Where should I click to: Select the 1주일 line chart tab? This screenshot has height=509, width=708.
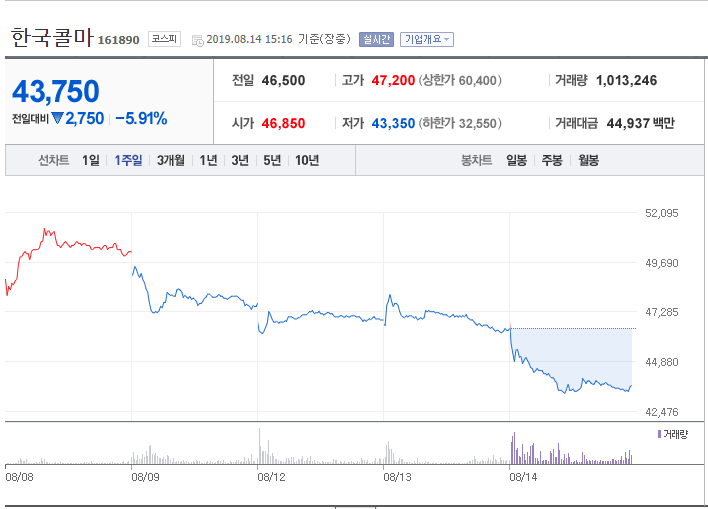128,160
